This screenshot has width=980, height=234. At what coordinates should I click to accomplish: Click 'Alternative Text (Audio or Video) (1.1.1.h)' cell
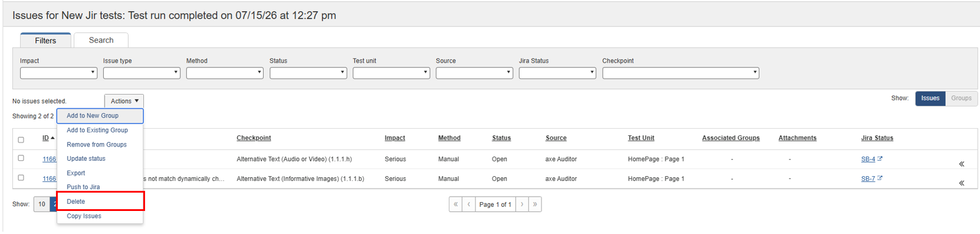[294, 159]
